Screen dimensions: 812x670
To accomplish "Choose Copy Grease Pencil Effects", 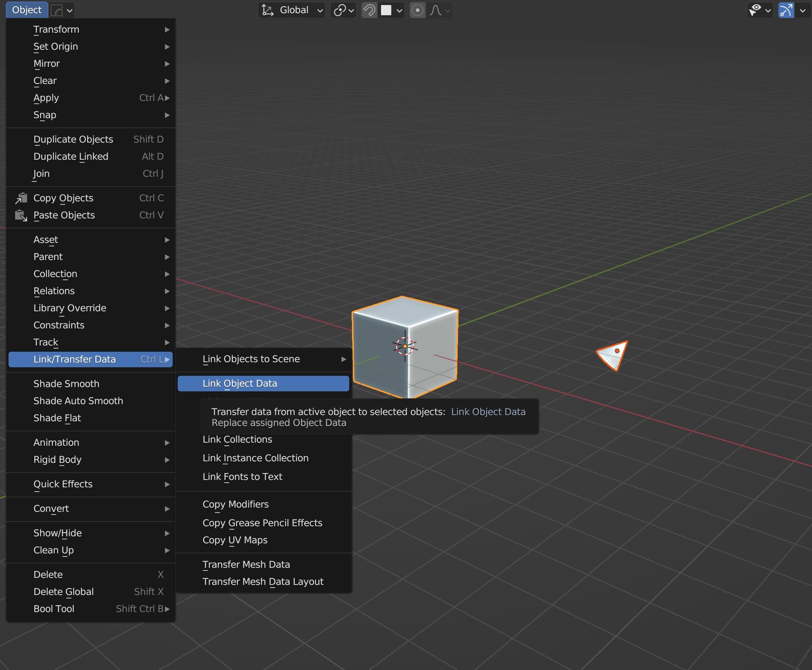I will pos(263,523).
